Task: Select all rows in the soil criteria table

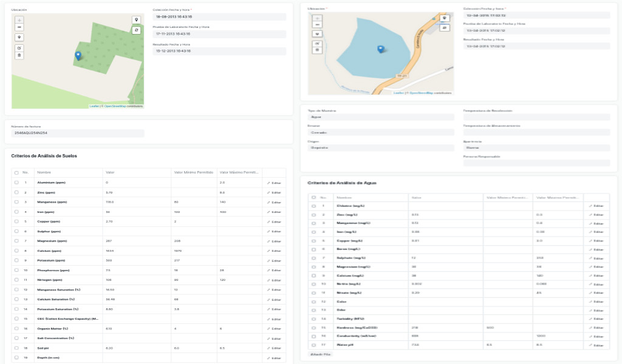Action: (16, 172)
